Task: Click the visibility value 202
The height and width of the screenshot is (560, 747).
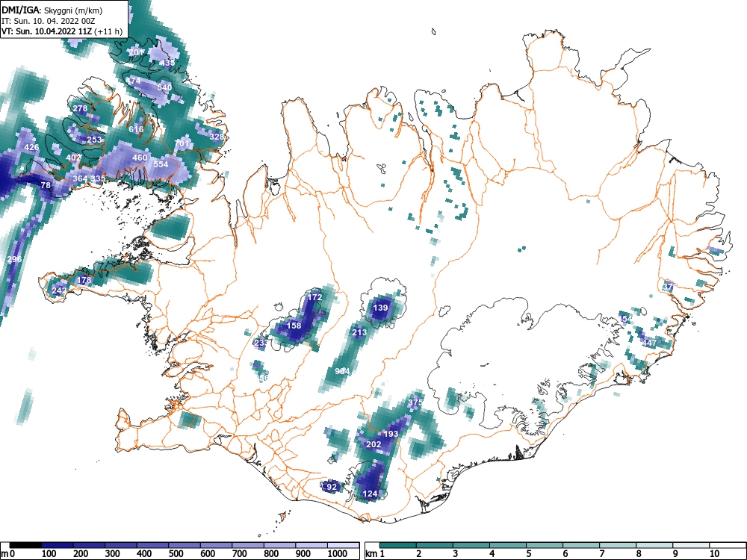Action: 373,444
